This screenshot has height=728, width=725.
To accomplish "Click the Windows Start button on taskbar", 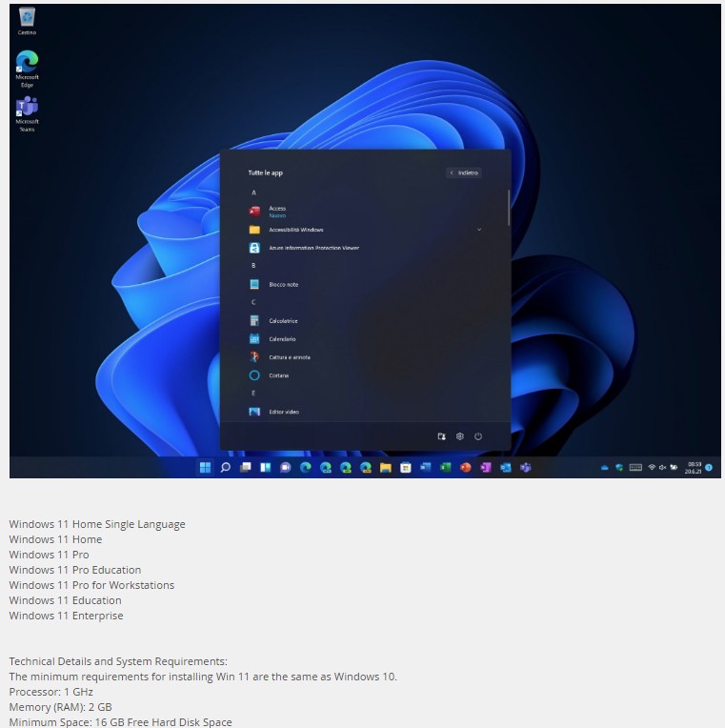I will tap(205, 468).
